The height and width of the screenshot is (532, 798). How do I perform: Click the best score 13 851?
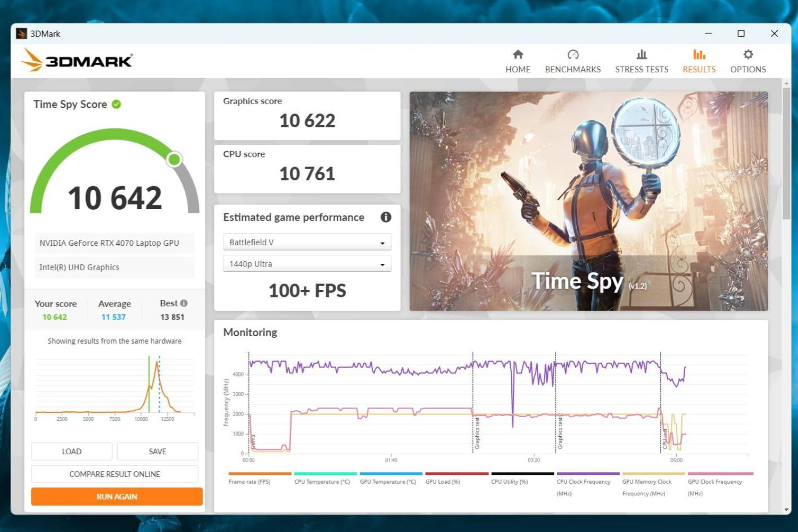point(172,317)
